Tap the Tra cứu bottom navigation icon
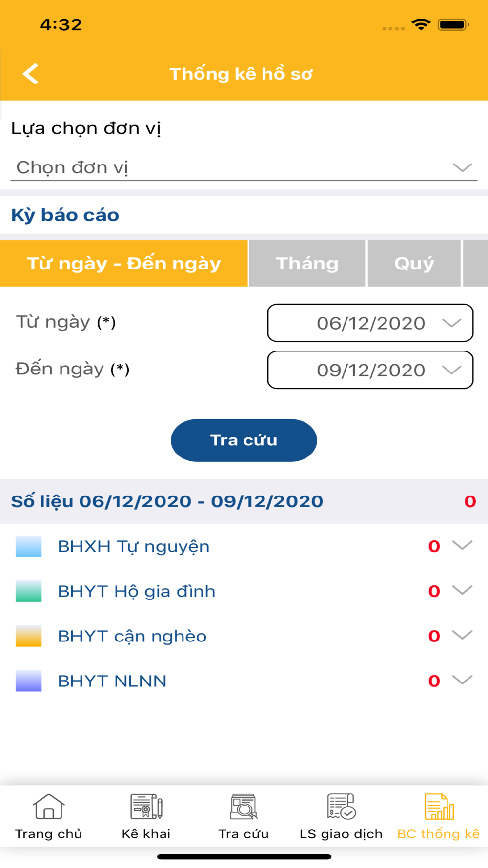The height and width of the screenshot is (868, 488). [244, 806]
